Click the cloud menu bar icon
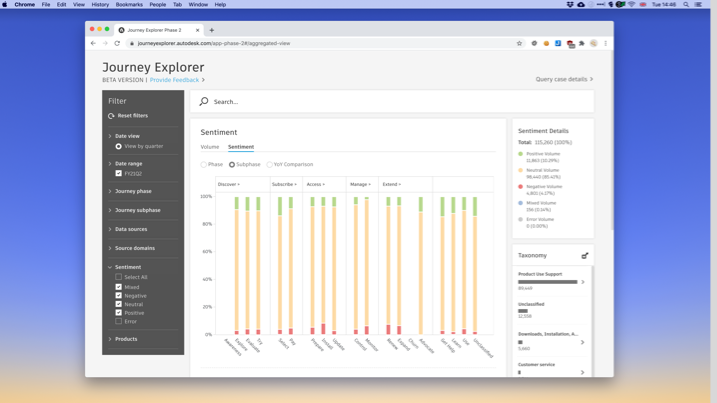The height and width of the screenshot is (403, 717). [x=581, y=5]
